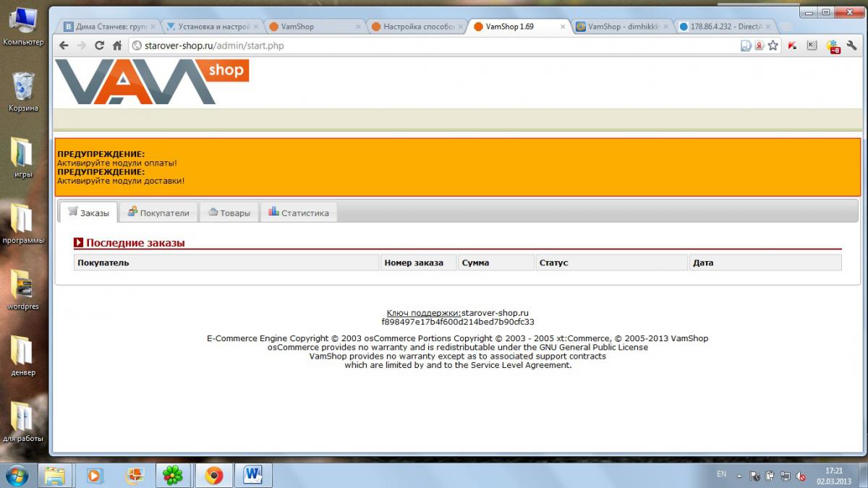Image resolution: width=868 pixels, height=488 pixels.
Task: Open the Товары tab
Action: 229,213
